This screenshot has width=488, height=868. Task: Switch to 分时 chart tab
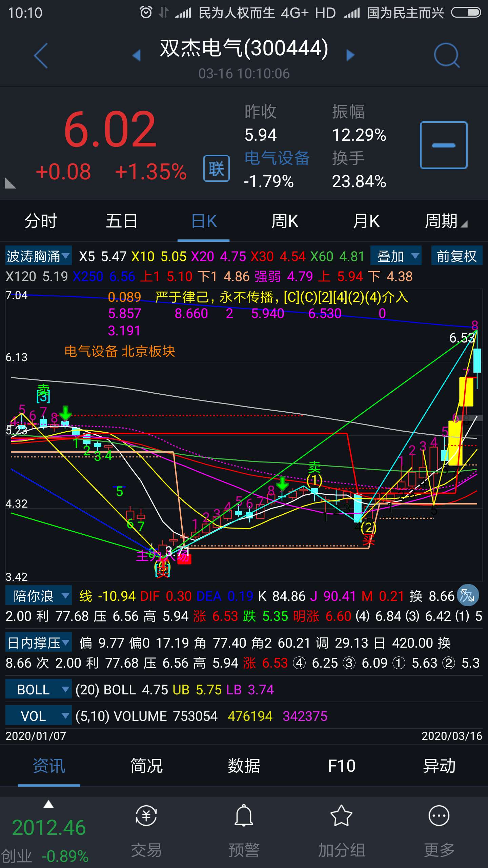coord(41,221)
